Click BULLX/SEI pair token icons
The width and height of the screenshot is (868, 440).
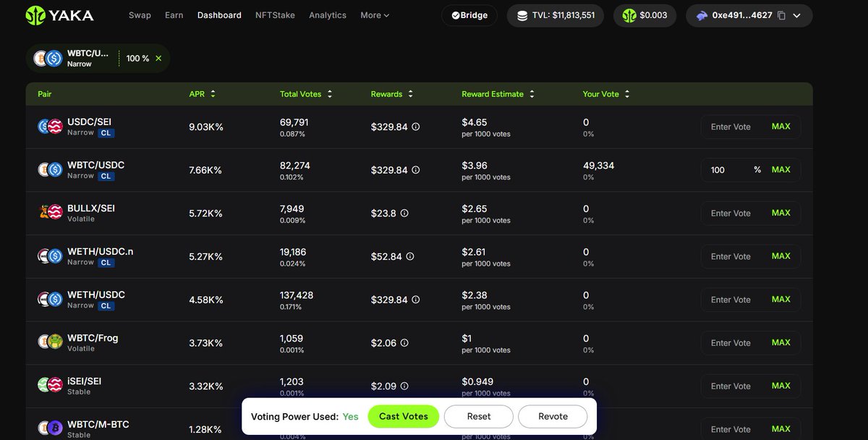tap(50, 213)
